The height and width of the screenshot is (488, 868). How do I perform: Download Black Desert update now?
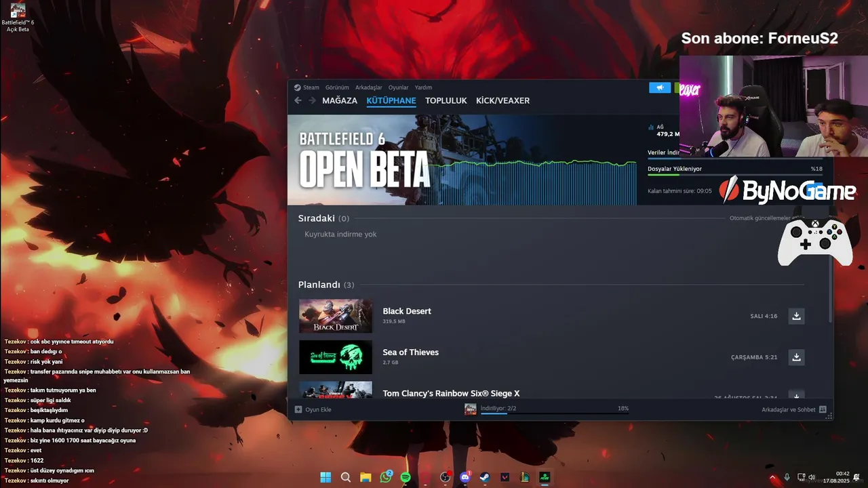click(x=797, y=316)
